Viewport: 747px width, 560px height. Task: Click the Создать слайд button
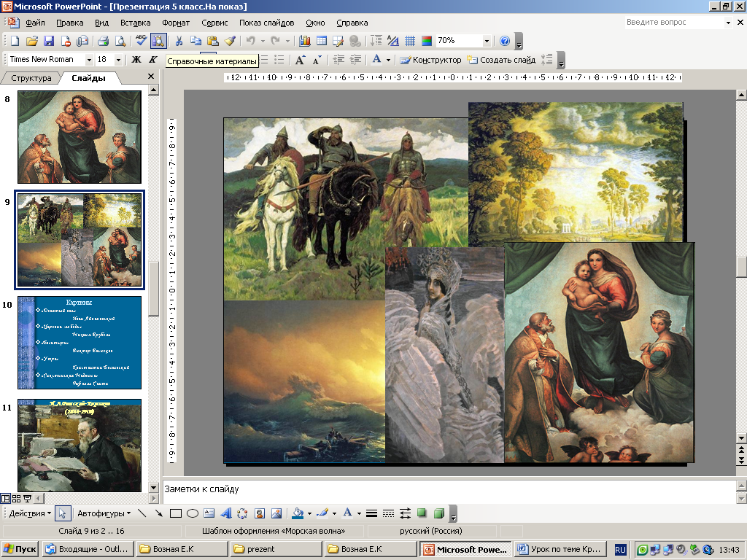click(501, 60)
